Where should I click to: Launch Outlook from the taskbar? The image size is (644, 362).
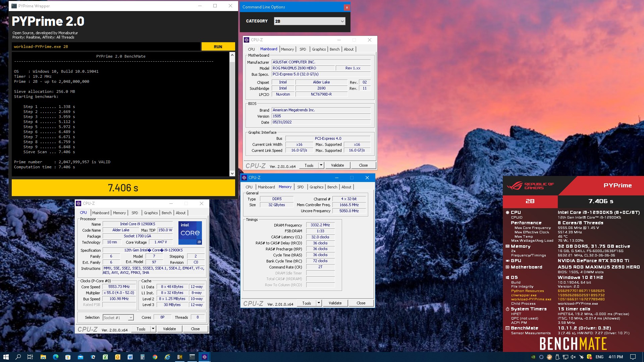(118, 357)
